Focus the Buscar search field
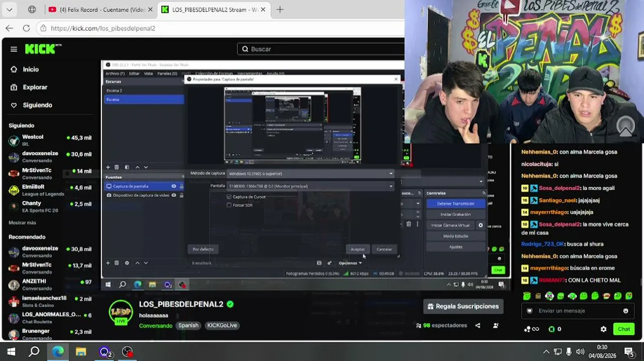 tap(321, 49)
